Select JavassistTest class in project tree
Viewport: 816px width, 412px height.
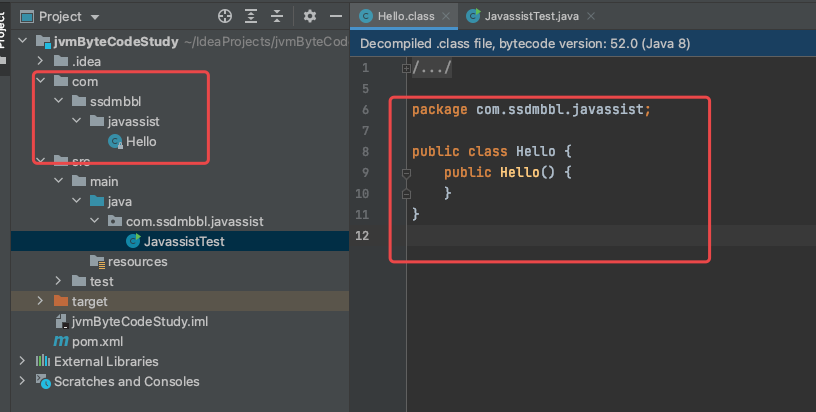pos(183,241)
